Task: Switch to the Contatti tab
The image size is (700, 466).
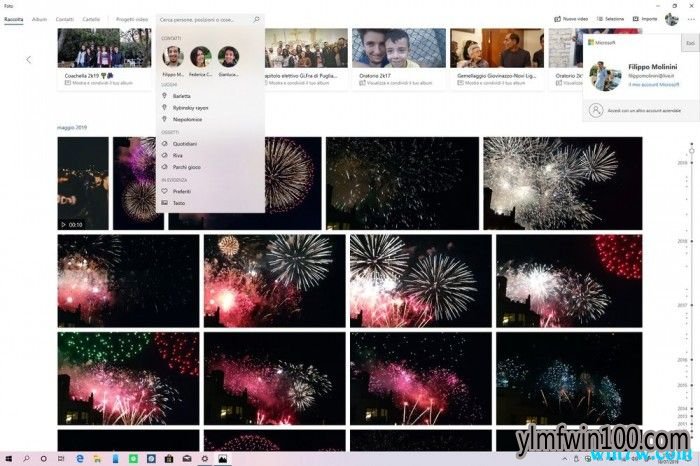Action: pyautogui.click(x=65, y=20)
